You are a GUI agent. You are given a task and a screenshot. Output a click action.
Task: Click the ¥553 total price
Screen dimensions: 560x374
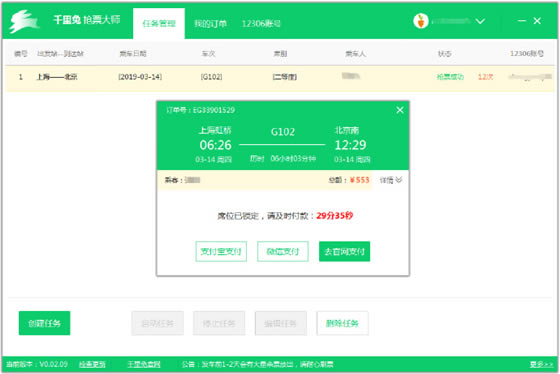(360, 180)
